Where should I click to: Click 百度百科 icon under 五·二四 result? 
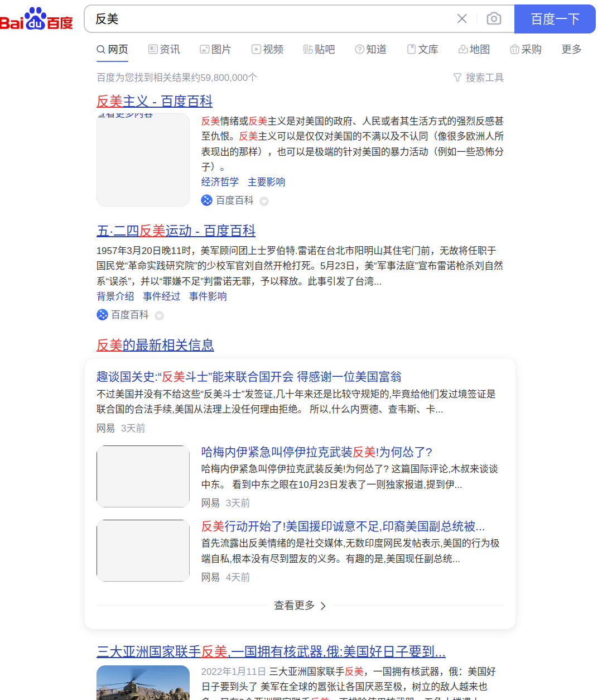tap(102, 315)
